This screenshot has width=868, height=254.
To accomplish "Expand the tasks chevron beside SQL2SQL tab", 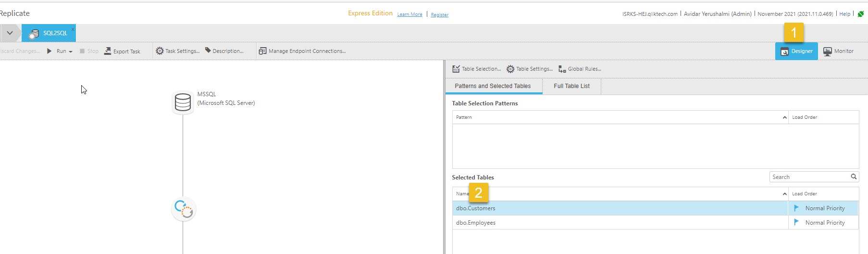I will click(10, 33).
